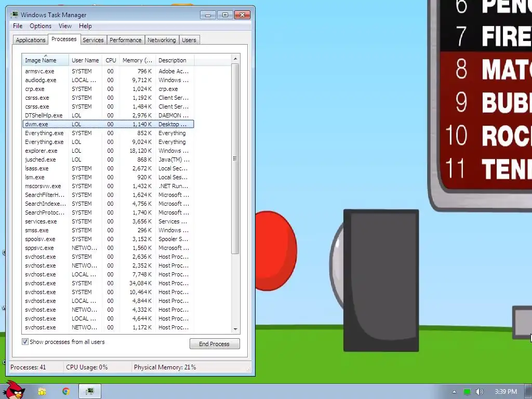Select the SearchIndexe... process row
This screenshot has height=399, width=532.
tap(108, 204)
